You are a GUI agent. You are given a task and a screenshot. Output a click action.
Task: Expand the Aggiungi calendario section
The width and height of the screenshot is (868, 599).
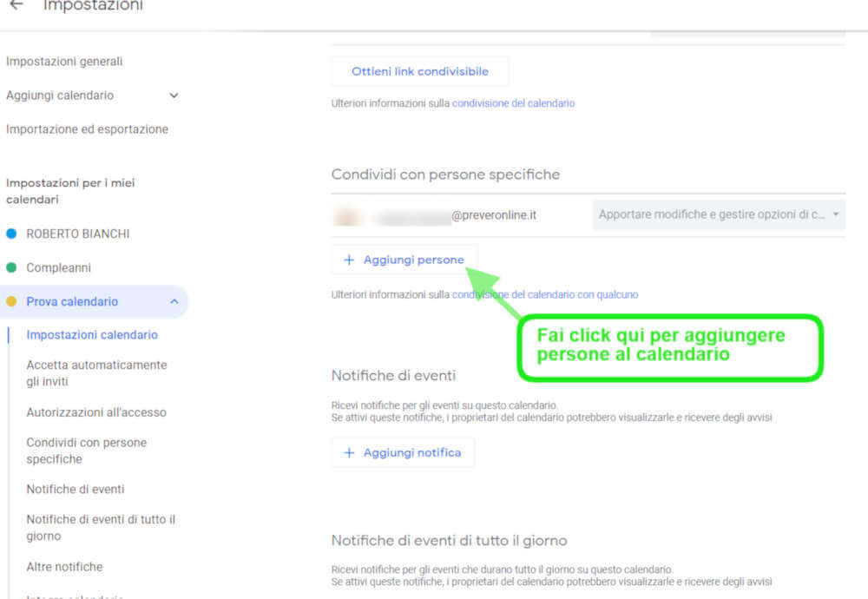tap(174, 95)
